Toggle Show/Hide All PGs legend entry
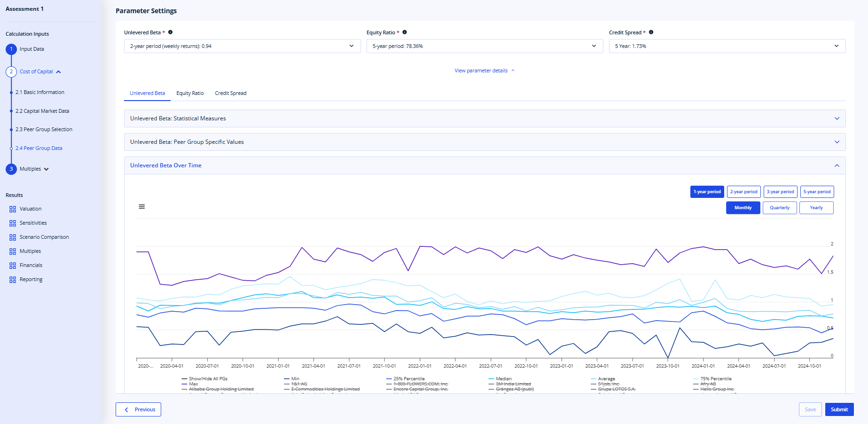The height and width of the screenshot is (424, 868). point(204,378)
